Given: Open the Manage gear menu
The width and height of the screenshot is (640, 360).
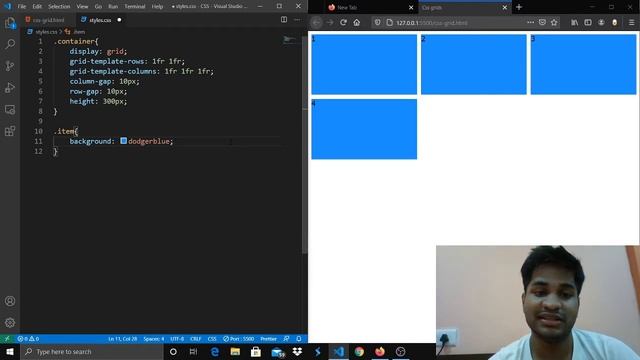Looking at the screenshot, I should click(x=10, y=322).
